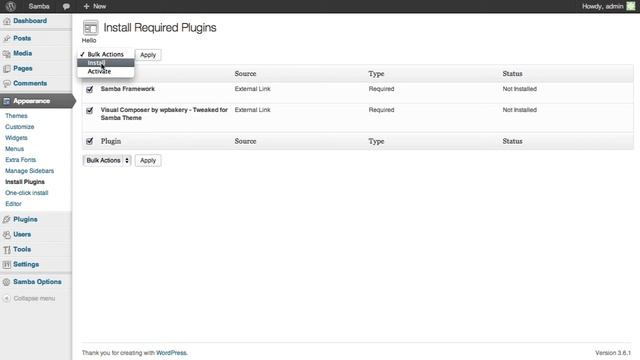Image resolution: width=640 pixels, height=360 pixels.
Task: Click the Tools icon in sidebar
Action: 7,250
